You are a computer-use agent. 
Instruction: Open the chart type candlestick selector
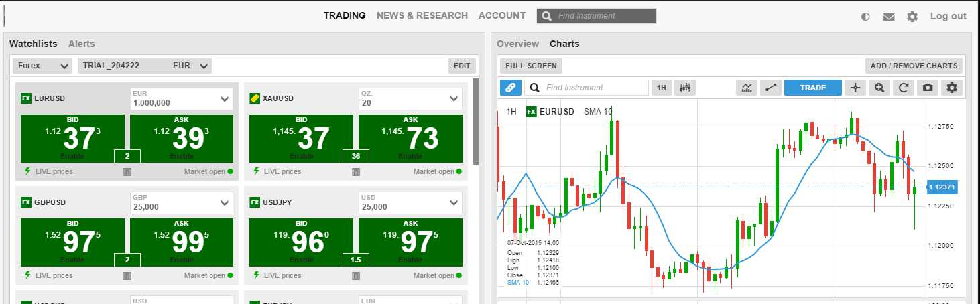click(x=685, y=88)
